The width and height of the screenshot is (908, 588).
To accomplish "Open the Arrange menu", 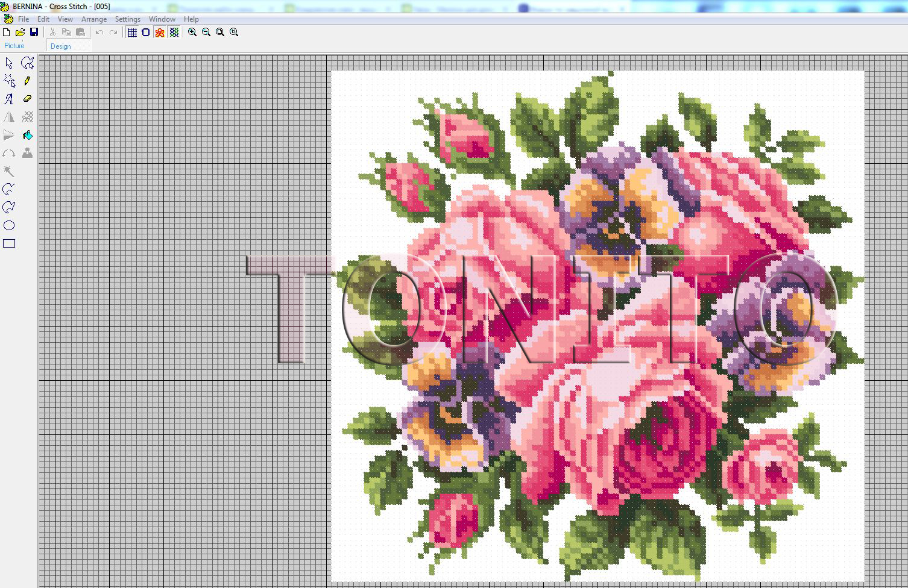I will pos(94,19).
